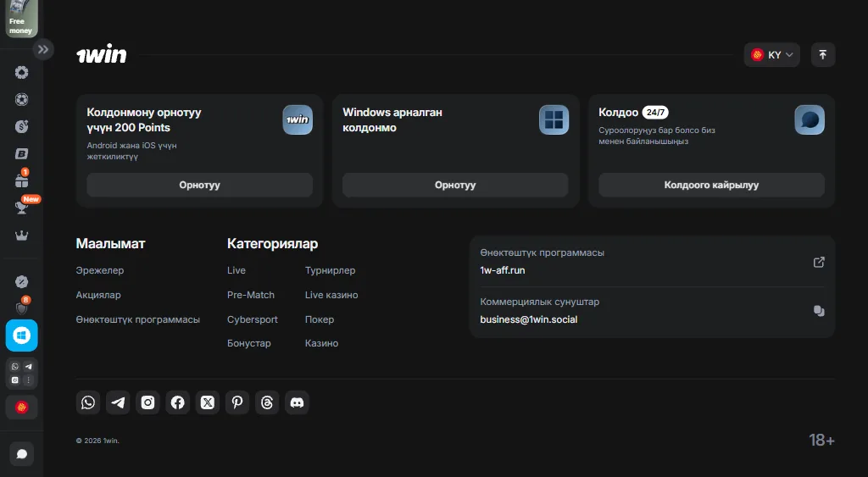
Task: Open the letter B icon in sidebar
Action: [x=21, y=154]
